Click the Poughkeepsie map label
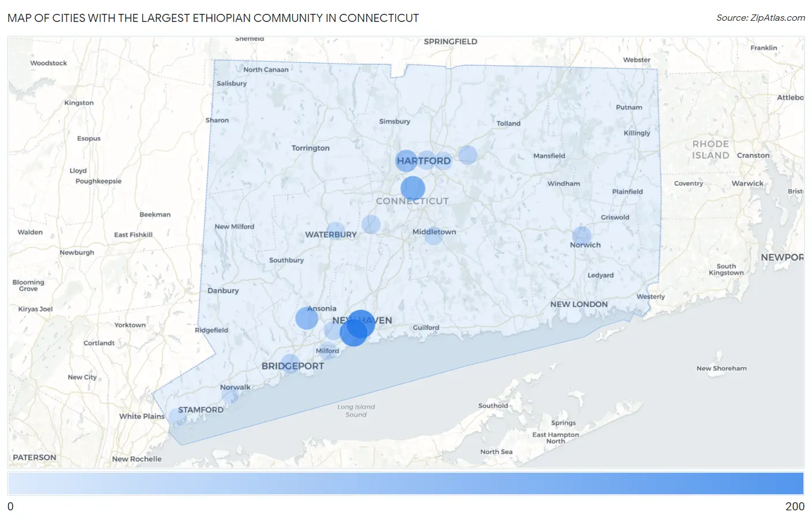Screen dimensions: 812x519 tap(98, 181)
